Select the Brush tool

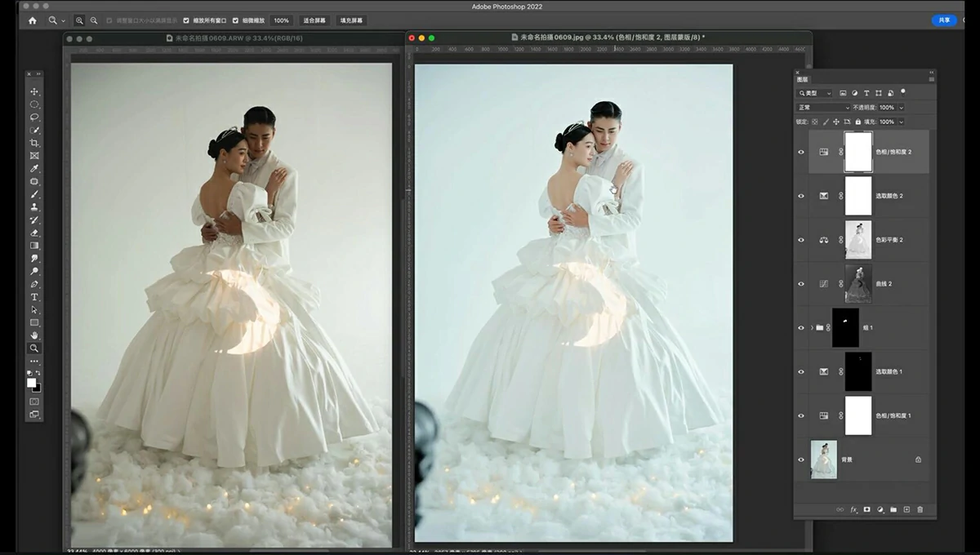34,194
